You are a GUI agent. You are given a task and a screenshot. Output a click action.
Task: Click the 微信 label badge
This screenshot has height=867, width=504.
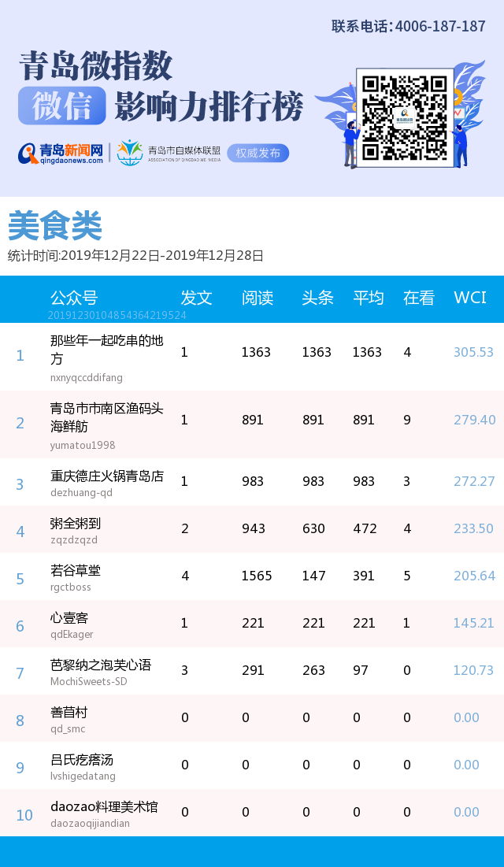click(x=61, y=106)
